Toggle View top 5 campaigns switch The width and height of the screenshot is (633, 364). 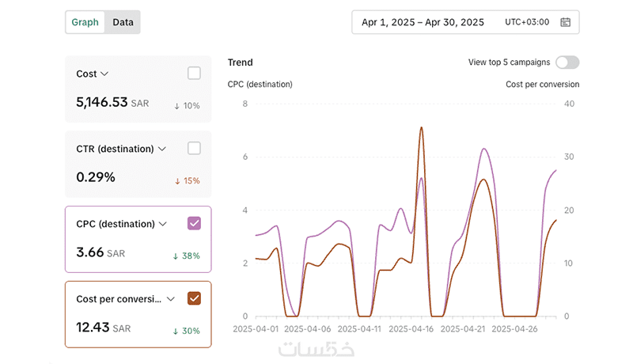(567, 63)
